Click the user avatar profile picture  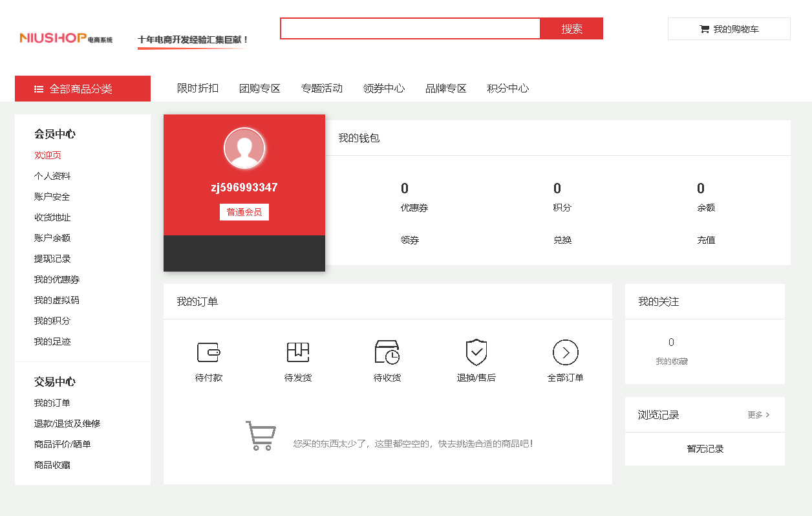point(244,148)
